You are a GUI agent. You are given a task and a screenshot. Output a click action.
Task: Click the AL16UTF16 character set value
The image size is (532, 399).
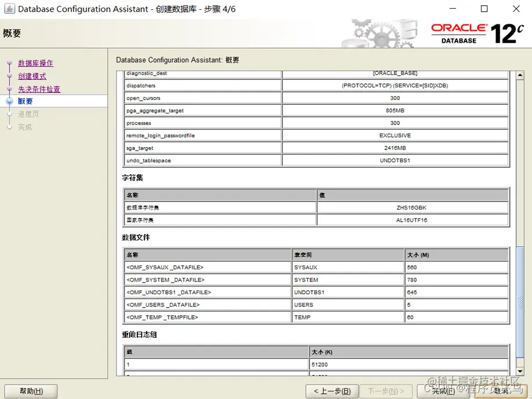click(413, 220)
